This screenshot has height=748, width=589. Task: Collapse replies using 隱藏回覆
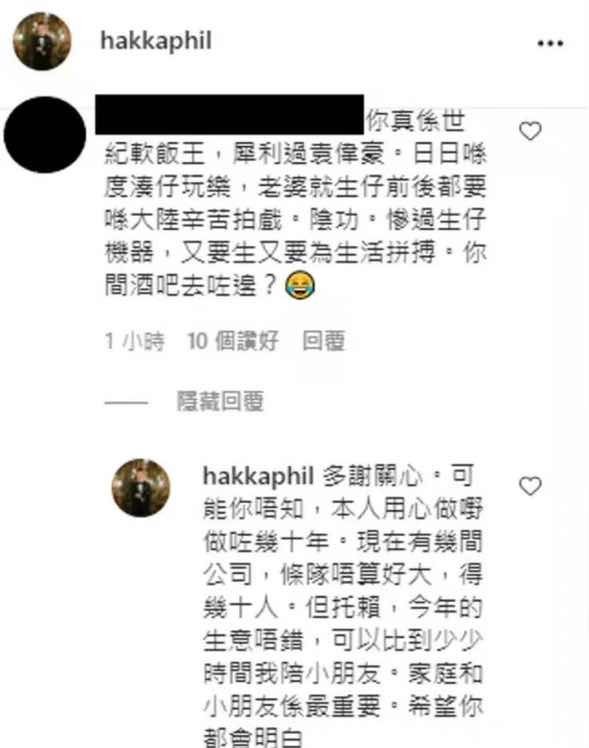pyautogui.click(x=220, y=401)
